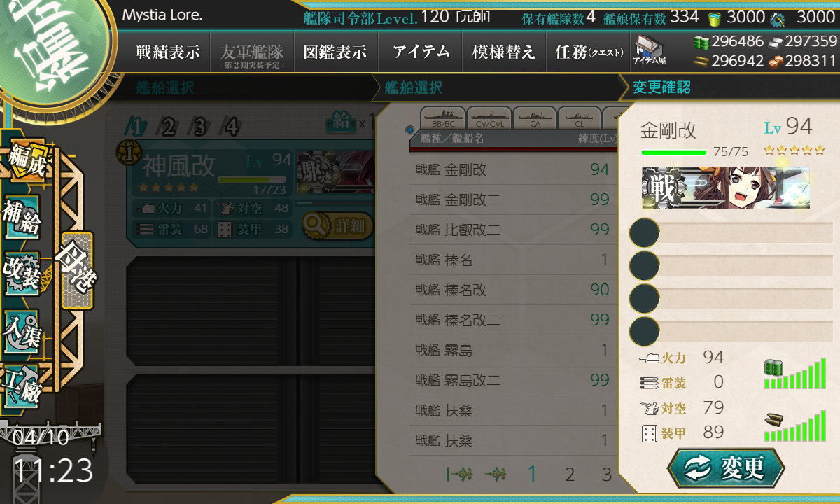Switch to fleet number 2
This screenshot has height=504, width=840.
[168, 127]
